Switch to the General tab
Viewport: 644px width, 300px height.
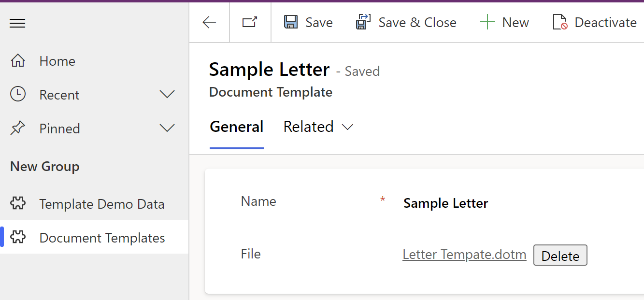click(237, 127)
